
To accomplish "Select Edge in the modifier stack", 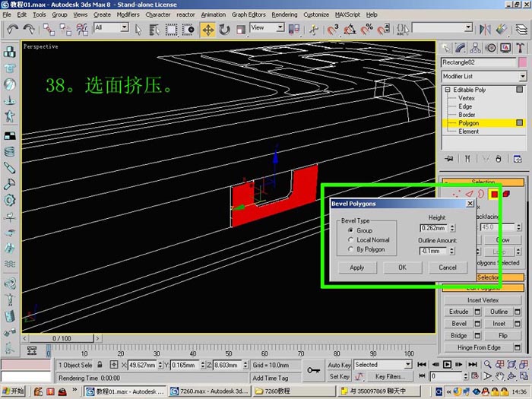I will [465, 106].
